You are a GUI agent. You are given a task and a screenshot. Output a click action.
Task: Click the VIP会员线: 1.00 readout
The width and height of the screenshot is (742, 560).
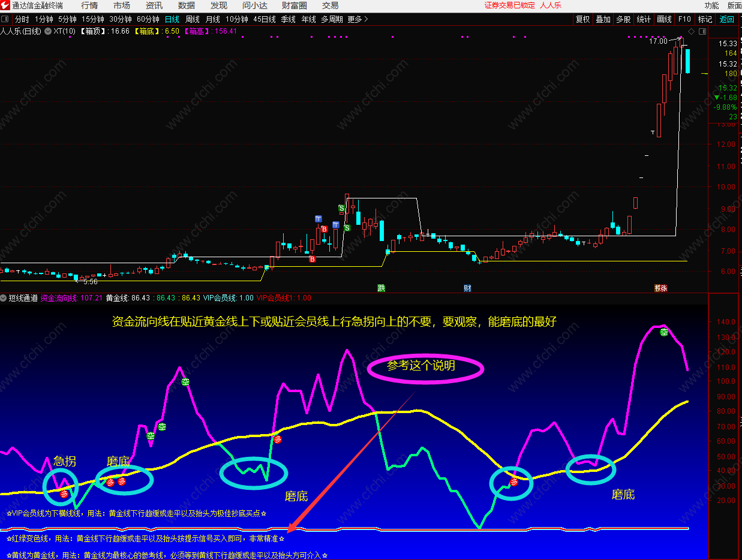coord(229,297)
